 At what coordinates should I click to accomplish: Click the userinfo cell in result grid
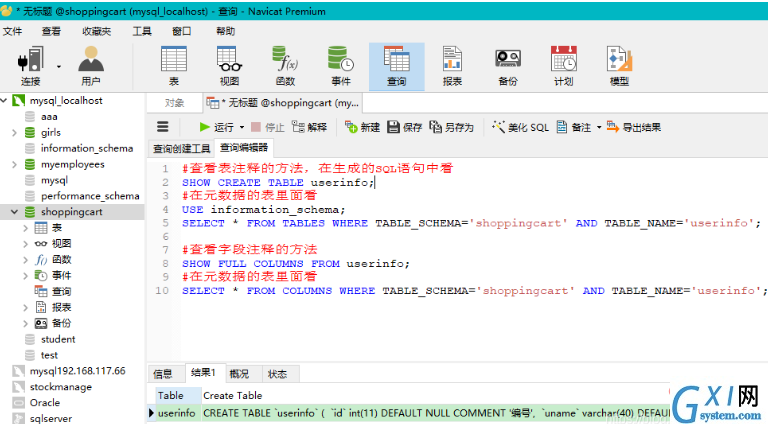click(x=176, y=413)
